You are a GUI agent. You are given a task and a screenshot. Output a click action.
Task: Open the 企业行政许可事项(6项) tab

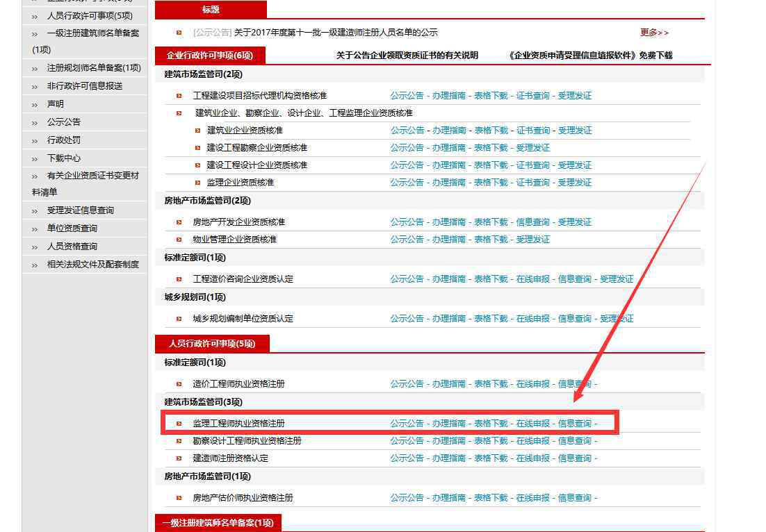210,56
